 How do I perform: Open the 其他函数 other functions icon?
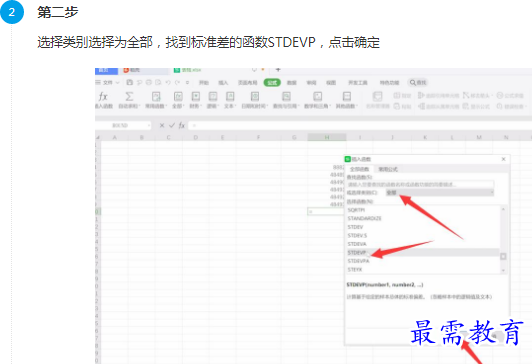(x=347, y=97)
